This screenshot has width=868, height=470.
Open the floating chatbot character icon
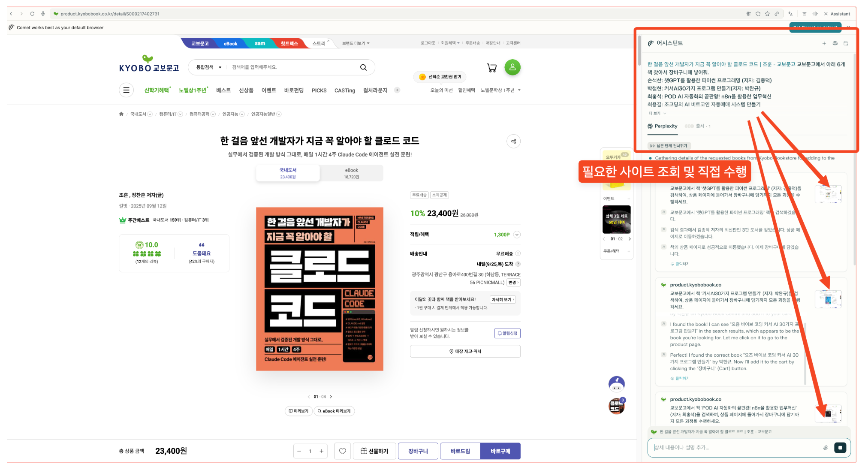click(616, 384)
